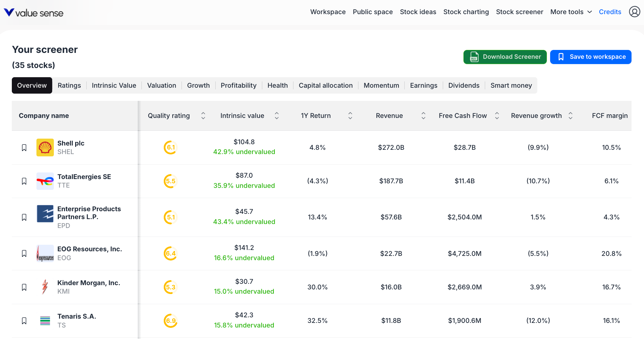This screenshot has width=644, height=339.
Task: Click the Kinder Morgan lightning logo
Action: [45, 287]
